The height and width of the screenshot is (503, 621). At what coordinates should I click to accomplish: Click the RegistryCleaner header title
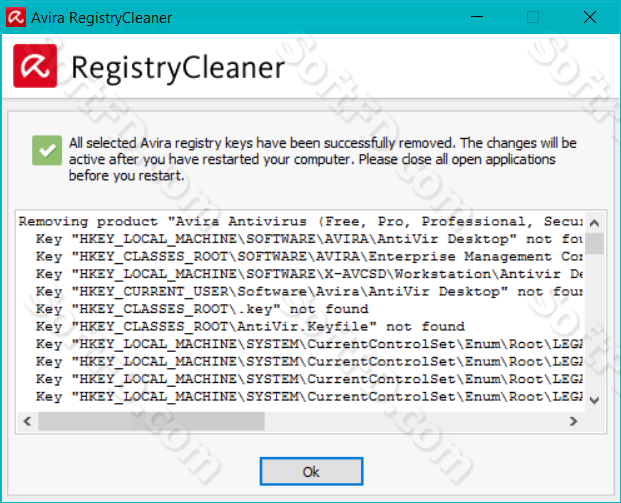[x=178, y=68]
